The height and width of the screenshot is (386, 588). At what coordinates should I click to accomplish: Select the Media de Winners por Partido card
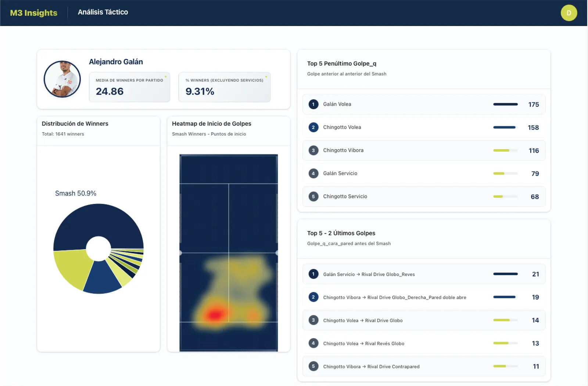pos(129,87)
